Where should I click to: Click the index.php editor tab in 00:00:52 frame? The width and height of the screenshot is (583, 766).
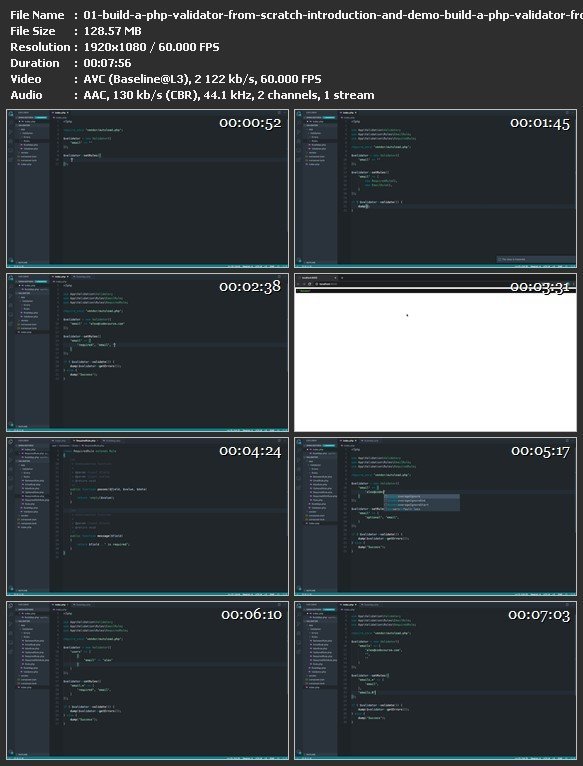[61, 113]
